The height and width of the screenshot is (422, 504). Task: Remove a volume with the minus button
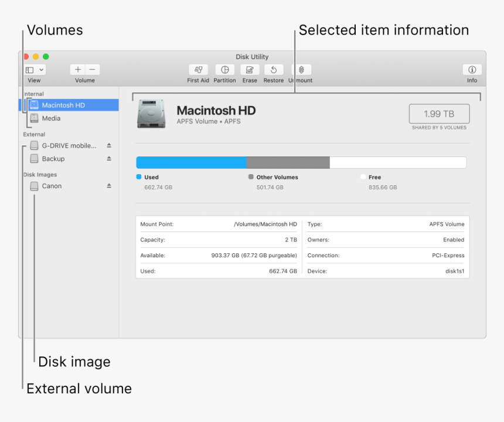pyautogui.click(x=92, y=70)
